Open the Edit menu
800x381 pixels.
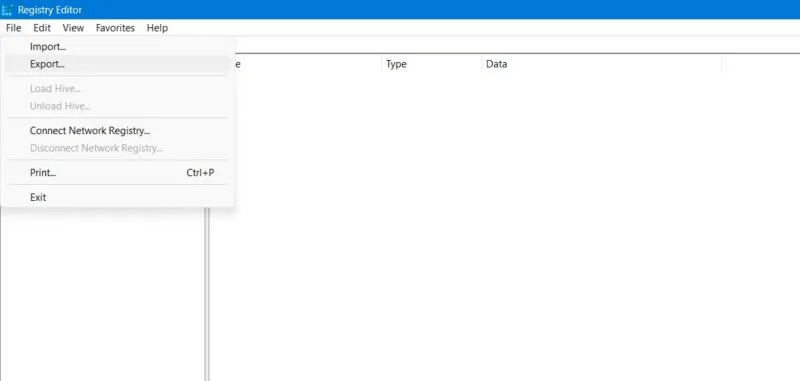point(42,28)
